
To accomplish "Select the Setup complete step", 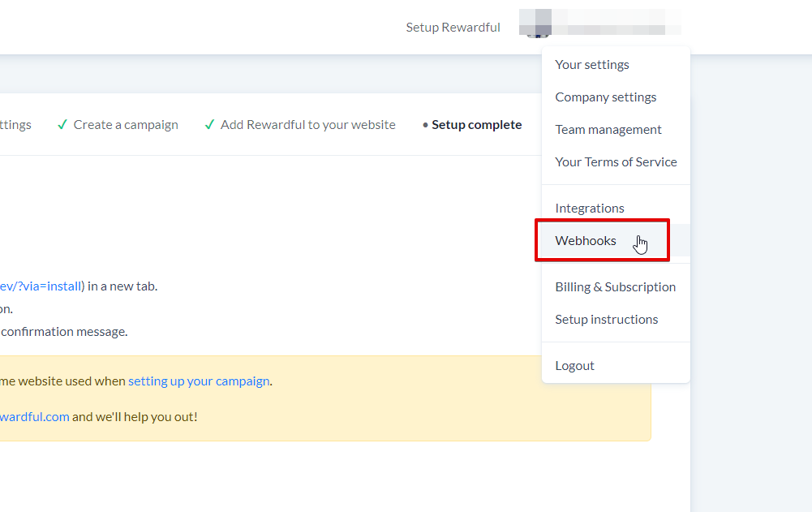I will tap(476, 125).
